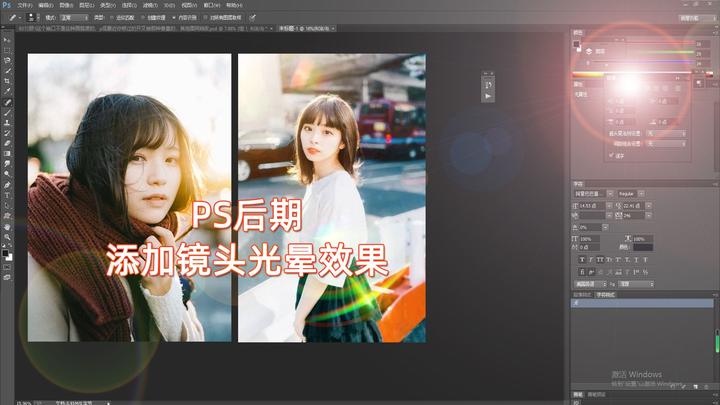This screenshot has width=720, height=405.
Task: Click the vertical scale 100% field
Action: pyautogui.click(x=590, y=239)
